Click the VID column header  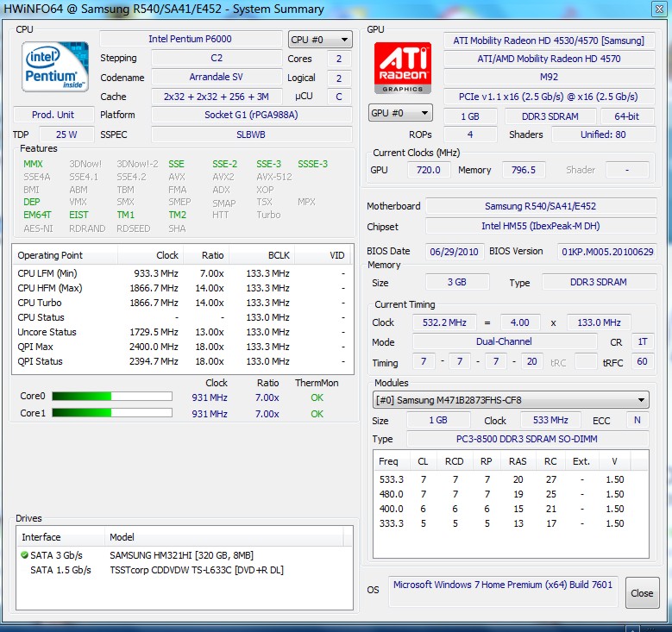coord(323,255)
